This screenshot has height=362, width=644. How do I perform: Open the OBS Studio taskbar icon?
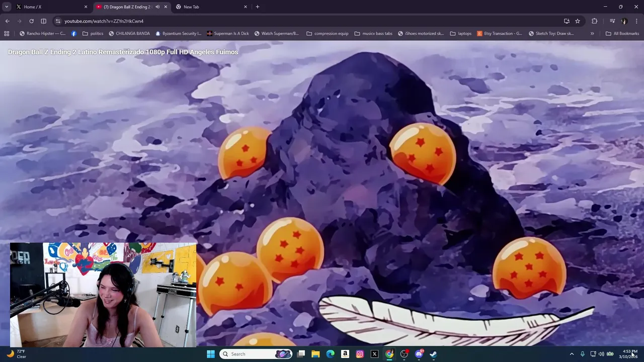pos(404,354)
